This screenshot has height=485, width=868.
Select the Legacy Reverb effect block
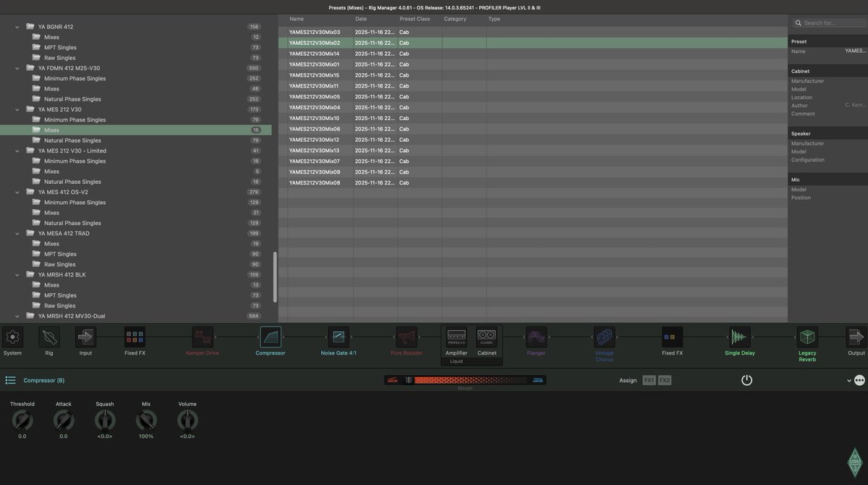[x=807, y=337]
